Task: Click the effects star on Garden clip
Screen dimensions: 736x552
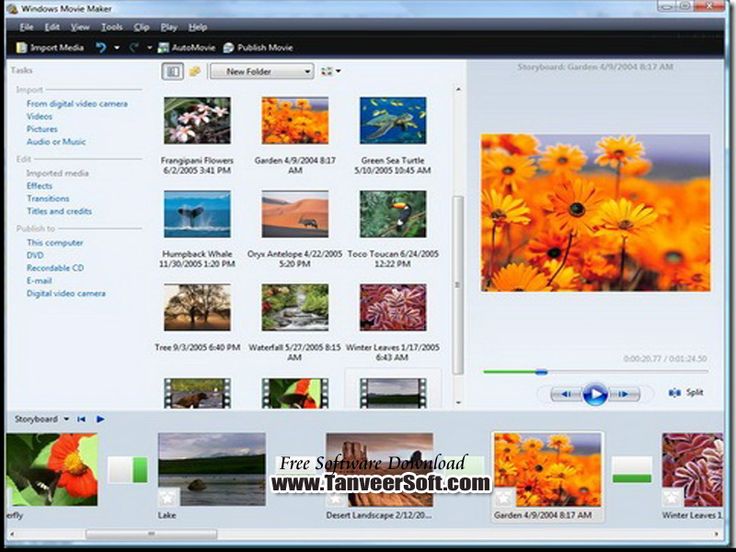Action: point(504,497)
